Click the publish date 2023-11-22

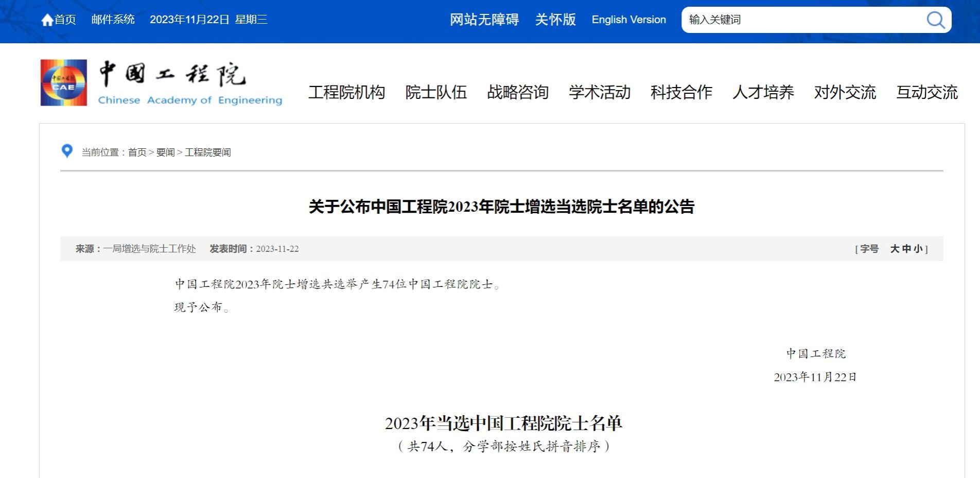(277, 249)
